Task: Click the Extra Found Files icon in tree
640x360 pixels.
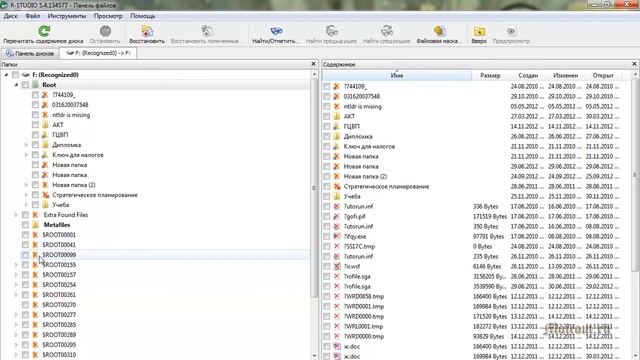Action: (x=36, y=215)
